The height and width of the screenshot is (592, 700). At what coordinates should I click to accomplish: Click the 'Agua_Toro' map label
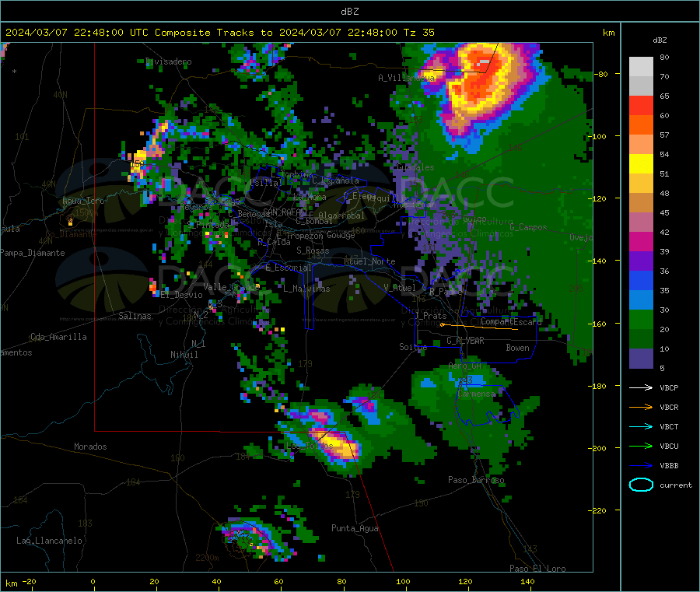click(83, 201)
